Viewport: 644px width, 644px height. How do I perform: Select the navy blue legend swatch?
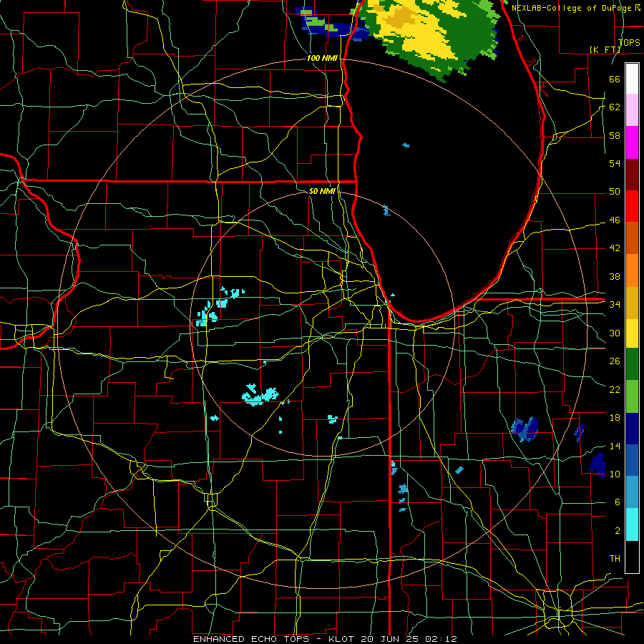tap(632, 429)
